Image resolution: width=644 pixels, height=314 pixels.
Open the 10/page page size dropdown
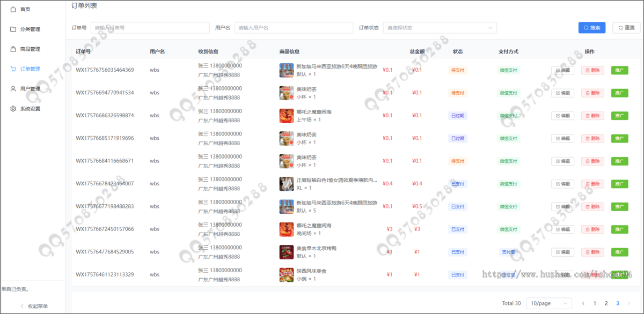click(549, 303)
